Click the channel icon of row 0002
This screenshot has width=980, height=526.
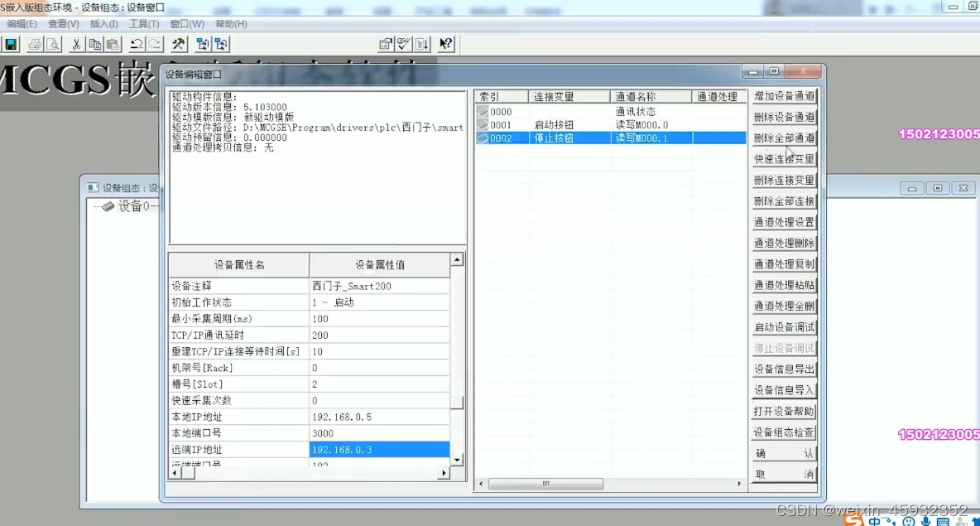pos(483,138)
